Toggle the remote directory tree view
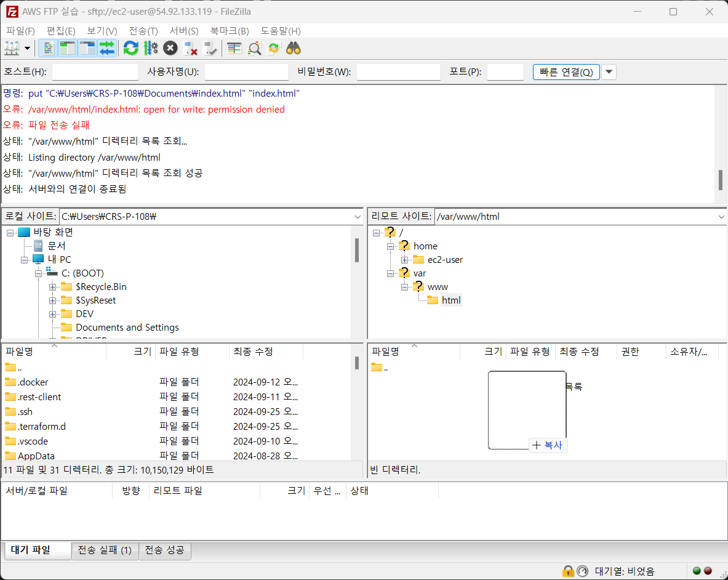 click(87, 48)
